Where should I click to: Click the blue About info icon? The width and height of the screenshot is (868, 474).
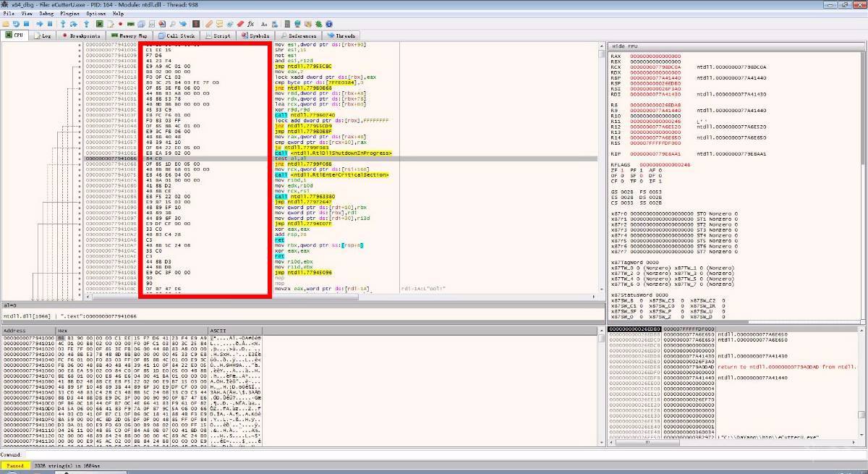[x=328, y=24]
